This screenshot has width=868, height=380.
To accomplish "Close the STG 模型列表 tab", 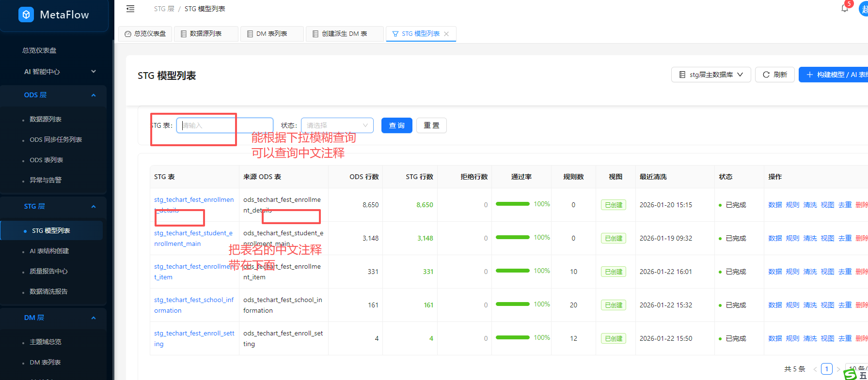I will [x=446, y=34].
